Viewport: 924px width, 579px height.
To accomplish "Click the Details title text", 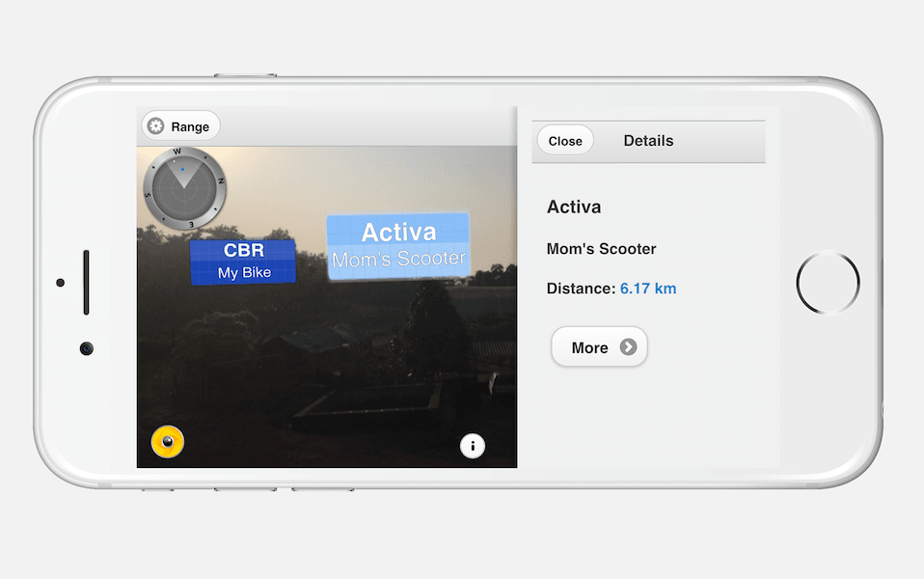I will click(x=648, y=141).
